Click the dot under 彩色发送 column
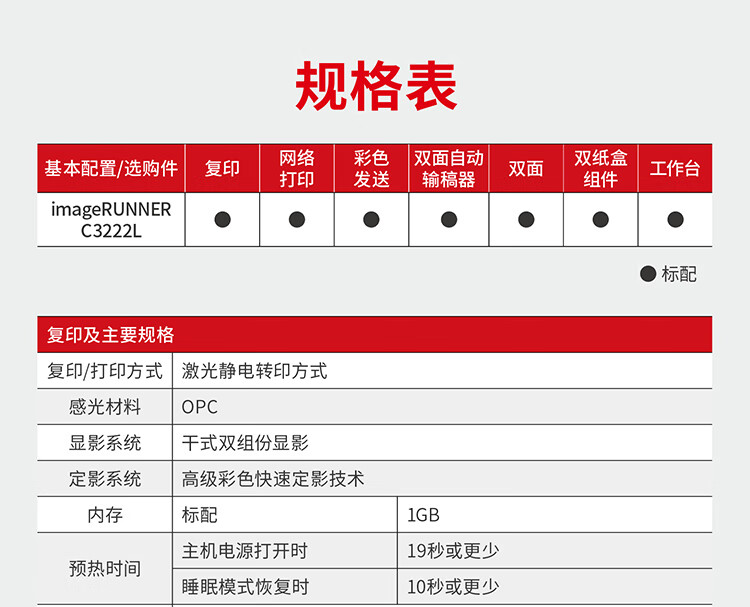Viewport: 750px width, 607px height. 372,220
